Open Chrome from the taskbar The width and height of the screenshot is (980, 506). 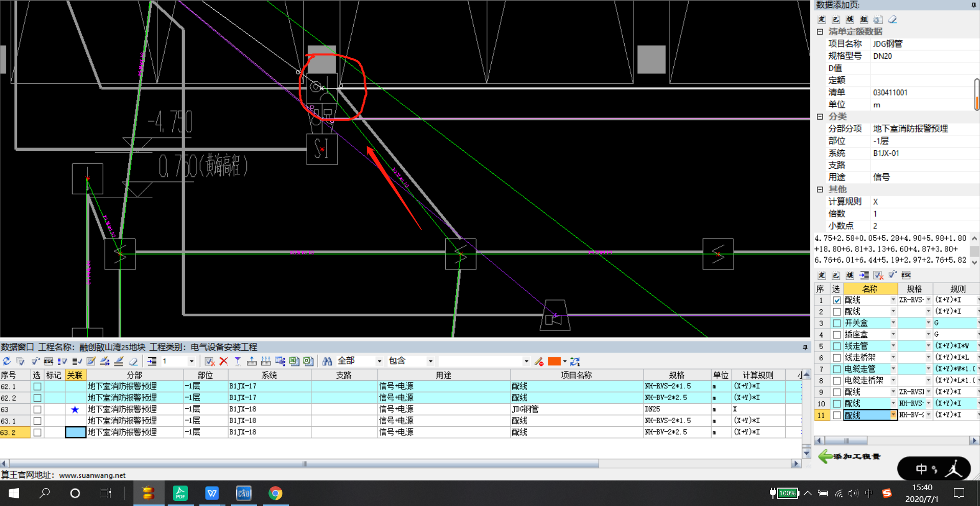275,493
